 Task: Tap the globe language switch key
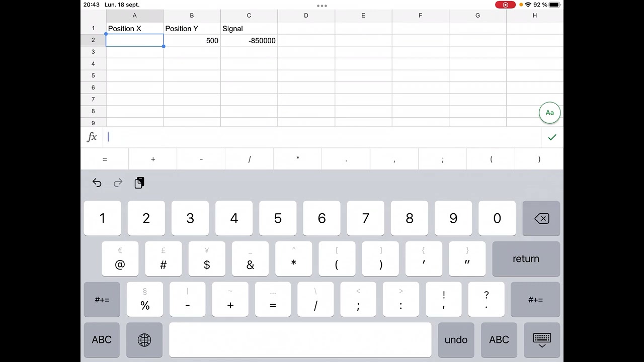point(144,340)
